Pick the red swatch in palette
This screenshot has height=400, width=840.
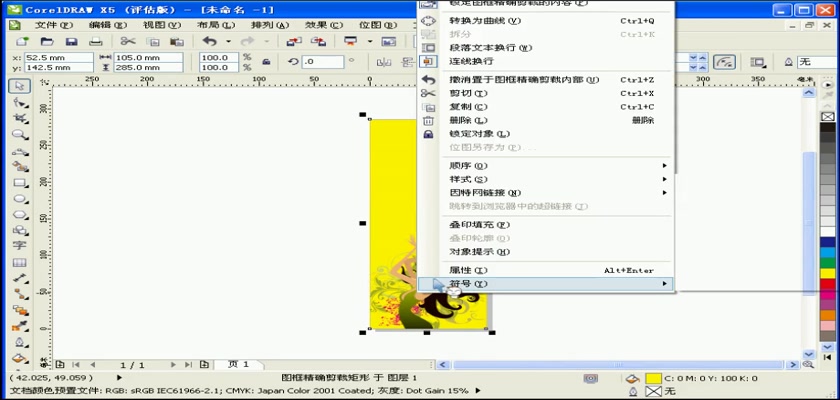click(828, 284)
